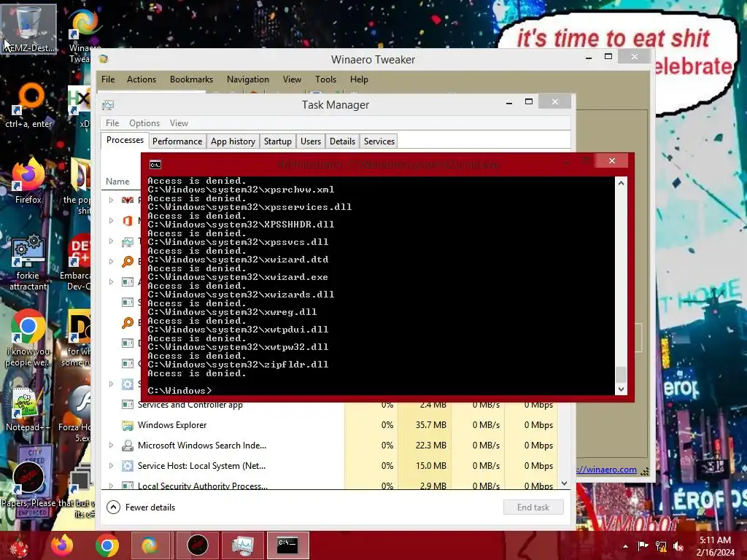Click the Action Center flag tray icon
Image resolution: width=747 pixels, height=560 pixels.
[x=643, y=545]
